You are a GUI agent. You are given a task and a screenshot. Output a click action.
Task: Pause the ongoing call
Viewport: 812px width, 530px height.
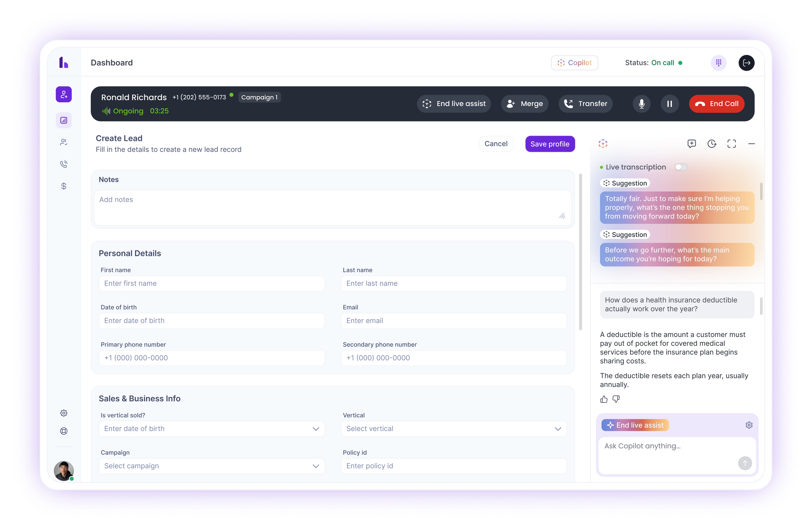coord(669,104)
